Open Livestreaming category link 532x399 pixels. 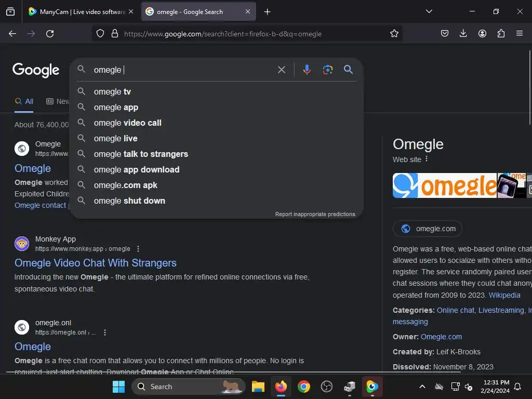501,310
